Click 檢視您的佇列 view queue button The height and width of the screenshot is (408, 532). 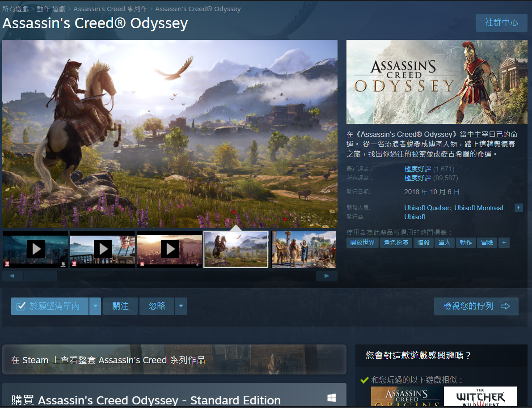(477, 306)
